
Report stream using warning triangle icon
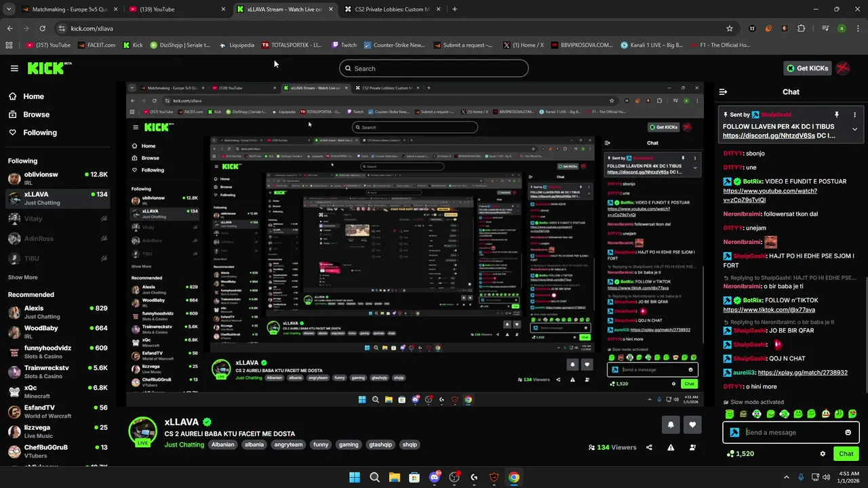[x=671, y=447]
